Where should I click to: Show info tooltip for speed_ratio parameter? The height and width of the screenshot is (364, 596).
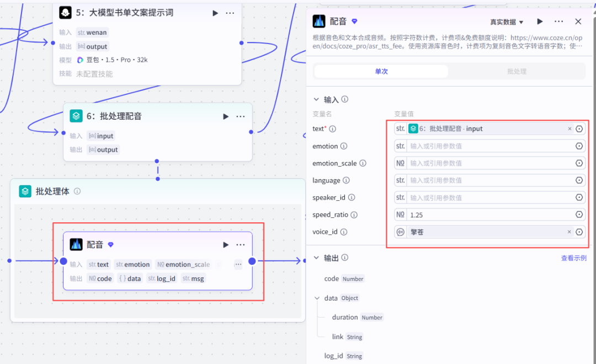pos(354,215)
